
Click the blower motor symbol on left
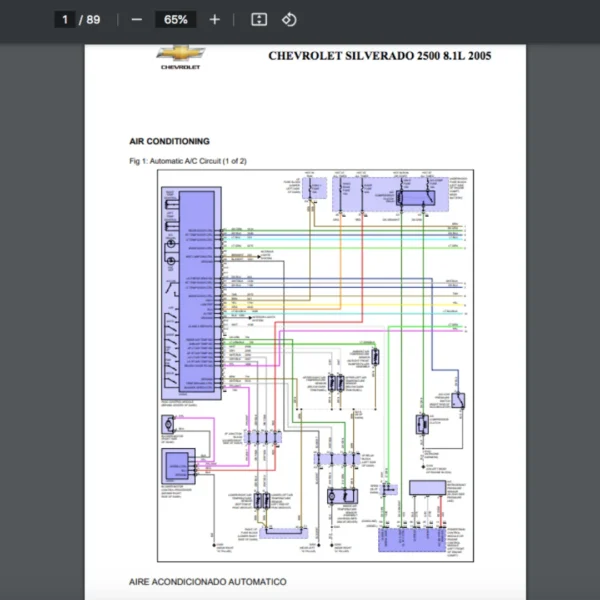pyautogui.click(x=166, y=426)
